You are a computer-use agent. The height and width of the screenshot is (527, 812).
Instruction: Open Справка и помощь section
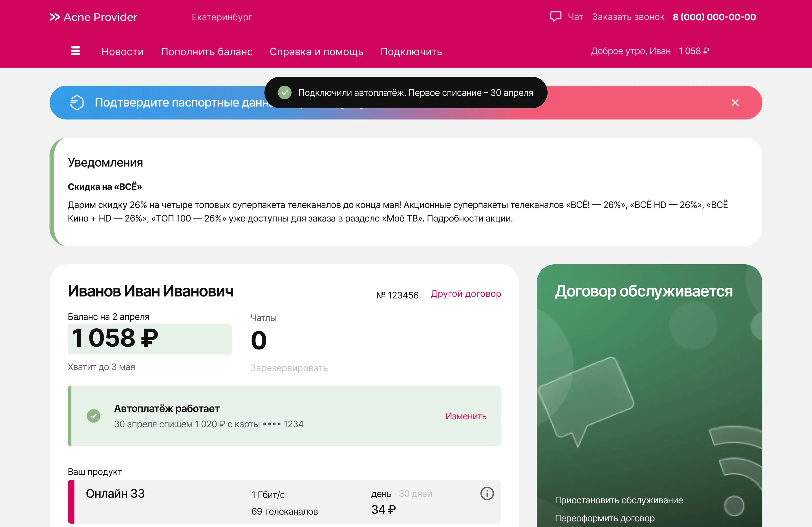(x=316, y=52)
